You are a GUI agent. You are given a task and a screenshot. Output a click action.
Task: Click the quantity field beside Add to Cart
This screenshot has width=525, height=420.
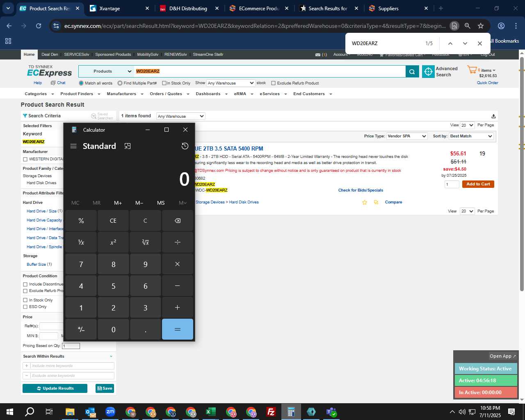point(452,185)
